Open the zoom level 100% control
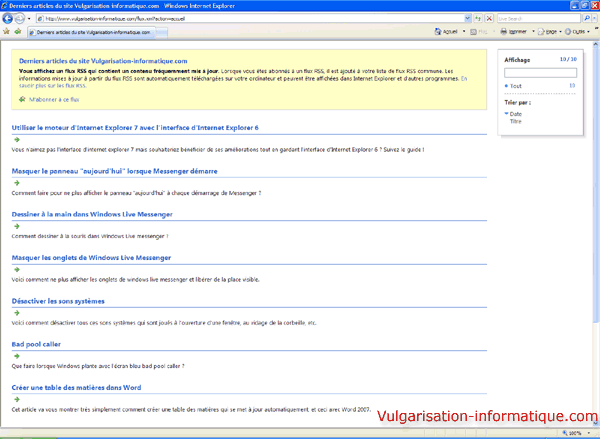This screenshot has height=439, width=600. tap(576, 433)
